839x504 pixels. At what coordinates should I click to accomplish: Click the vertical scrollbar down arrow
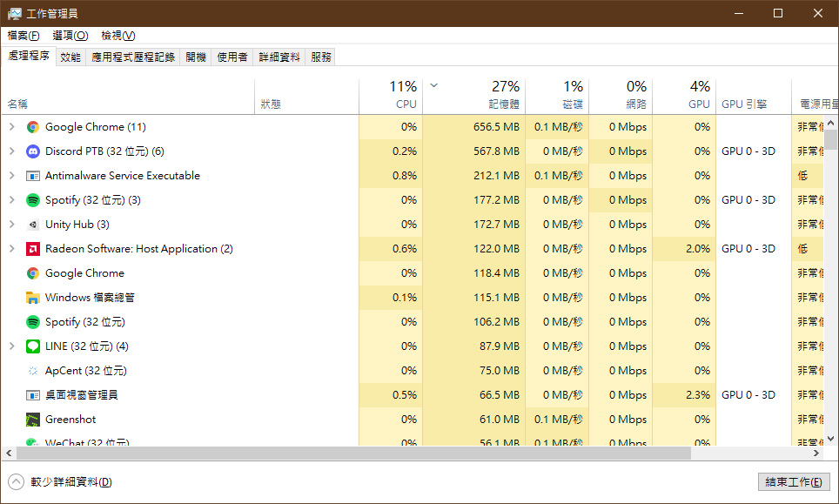point(830,440)
